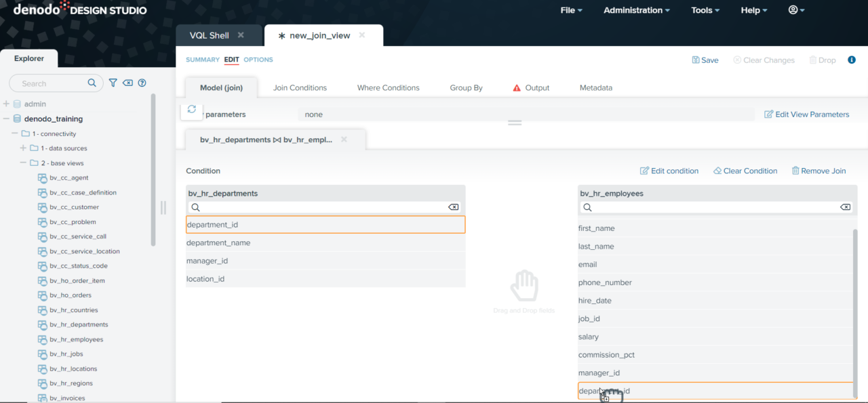This screenshot has height=403, width=868.
Task: Open the Administration menu
Action: pyautogui.click(x=636, y=10)
